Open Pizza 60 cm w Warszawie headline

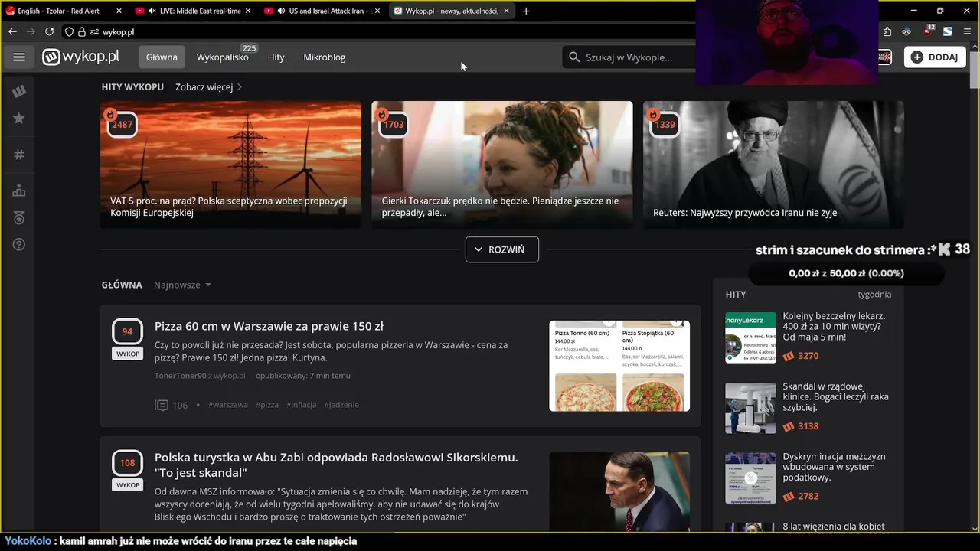(269, 326)
